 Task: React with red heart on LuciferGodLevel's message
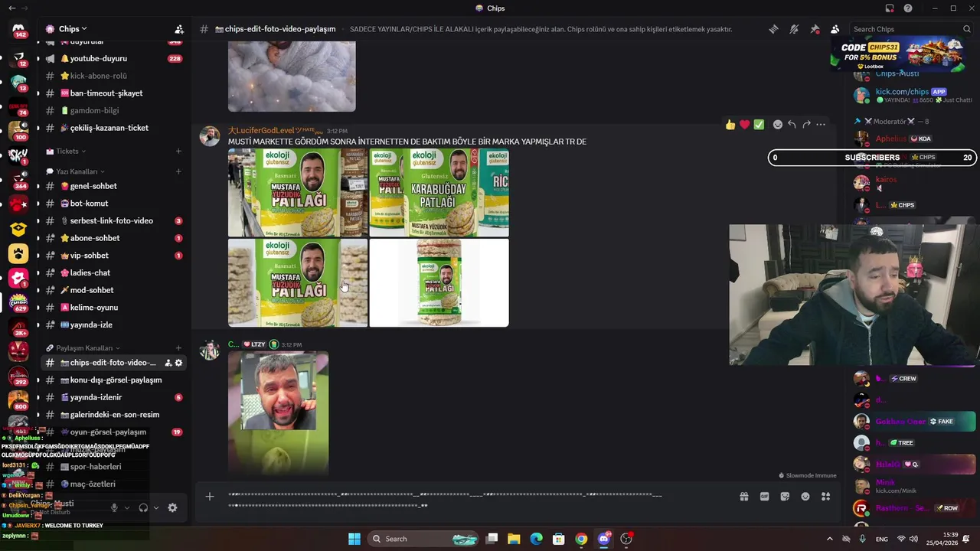[x=744, y=124]
